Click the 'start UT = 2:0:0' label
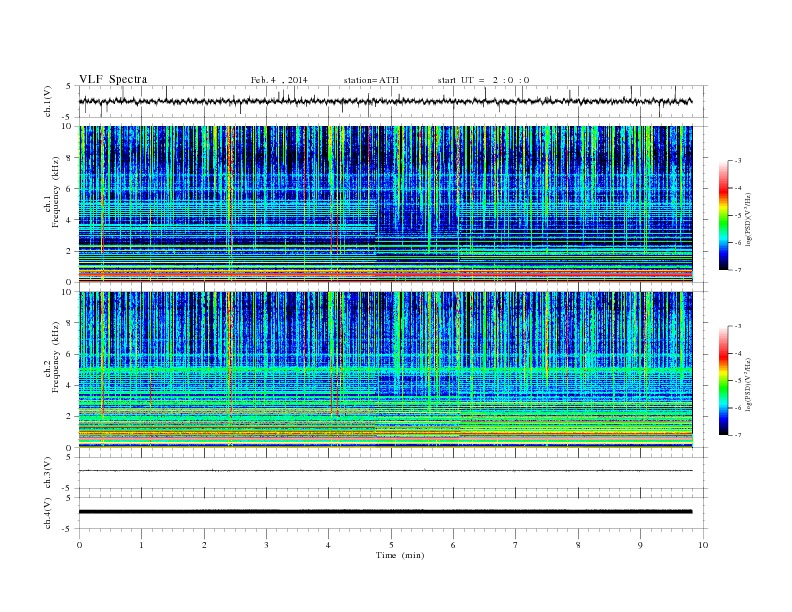The image size is (792, 612). click(483, 80)
